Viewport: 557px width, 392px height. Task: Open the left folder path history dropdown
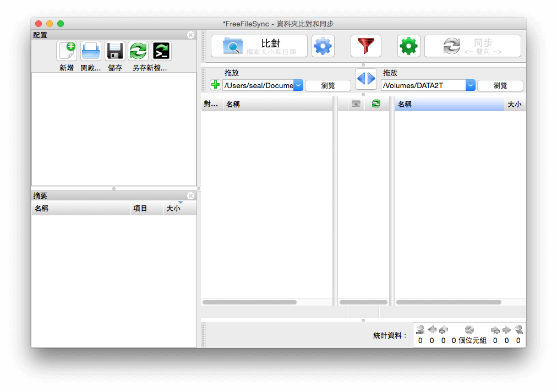coord(298,85)
